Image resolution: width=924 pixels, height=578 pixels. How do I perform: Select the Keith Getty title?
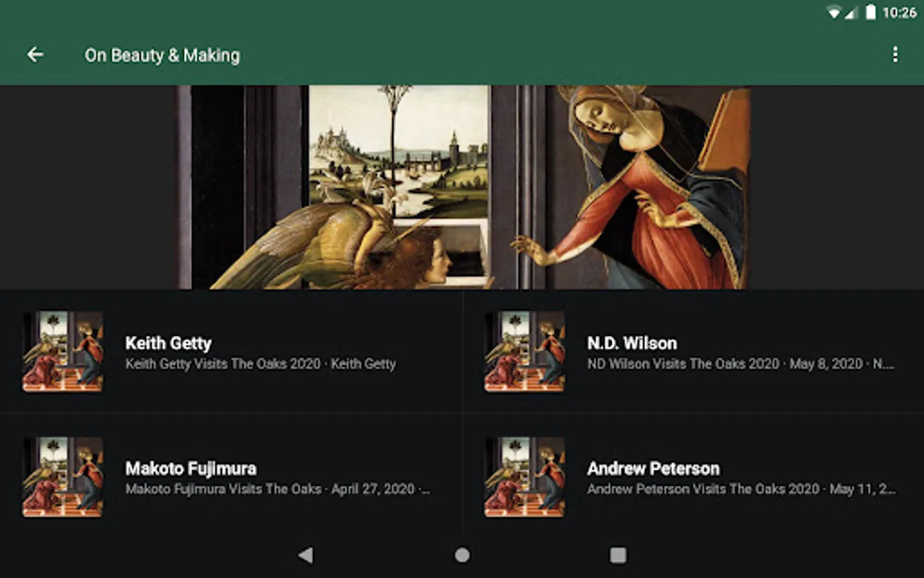pyautogui.click(x=168, y=344)
